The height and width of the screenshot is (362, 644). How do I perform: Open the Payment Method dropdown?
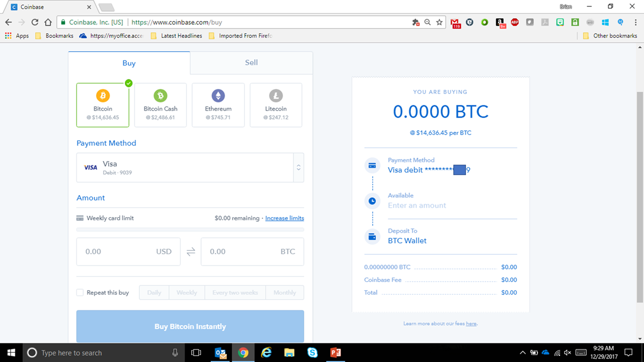(x=190, y=167)
